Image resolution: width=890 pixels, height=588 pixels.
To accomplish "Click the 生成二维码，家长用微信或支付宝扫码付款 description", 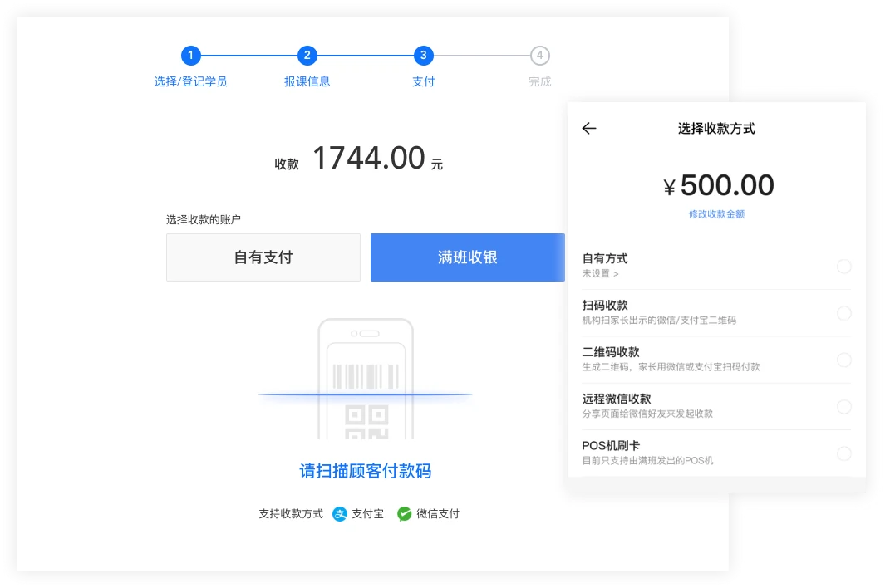I will [x=671, y=367].
